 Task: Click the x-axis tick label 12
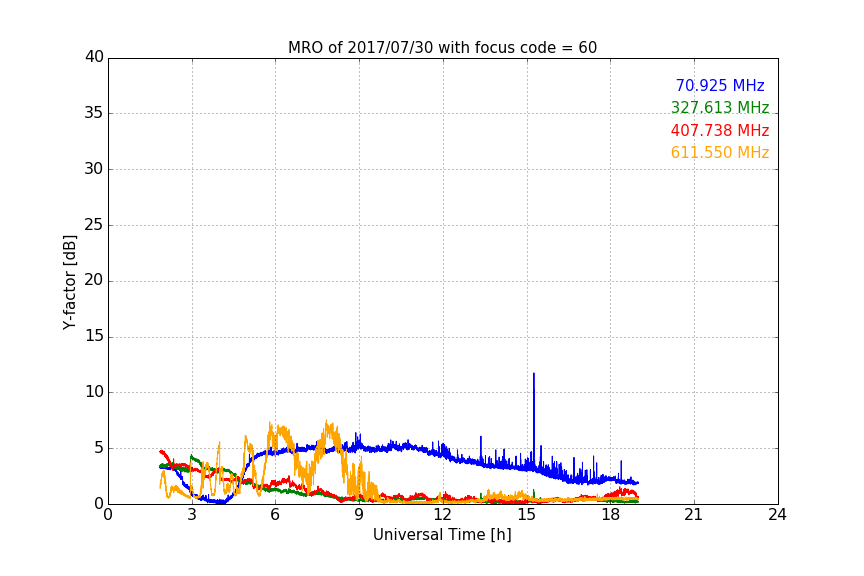coord(443,515)
